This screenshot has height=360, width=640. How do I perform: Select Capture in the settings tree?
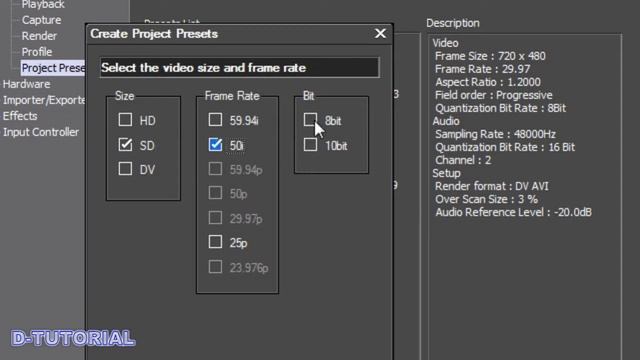pos(41,20)
